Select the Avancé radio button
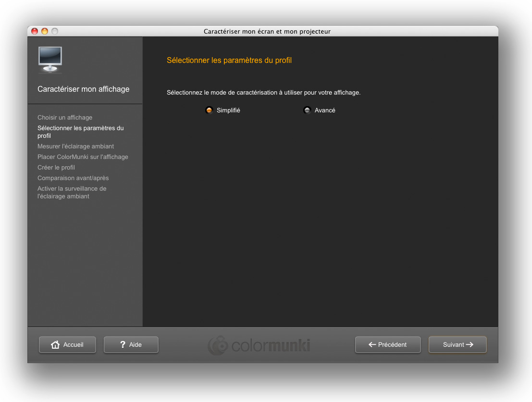The image size is (532, 402). (x=307, y=110)
